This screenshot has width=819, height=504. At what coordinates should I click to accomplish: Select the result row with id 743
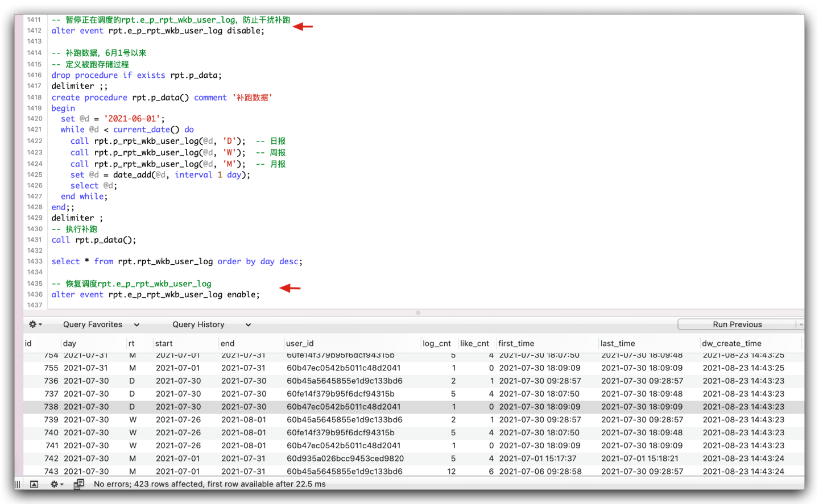point(413,471)
